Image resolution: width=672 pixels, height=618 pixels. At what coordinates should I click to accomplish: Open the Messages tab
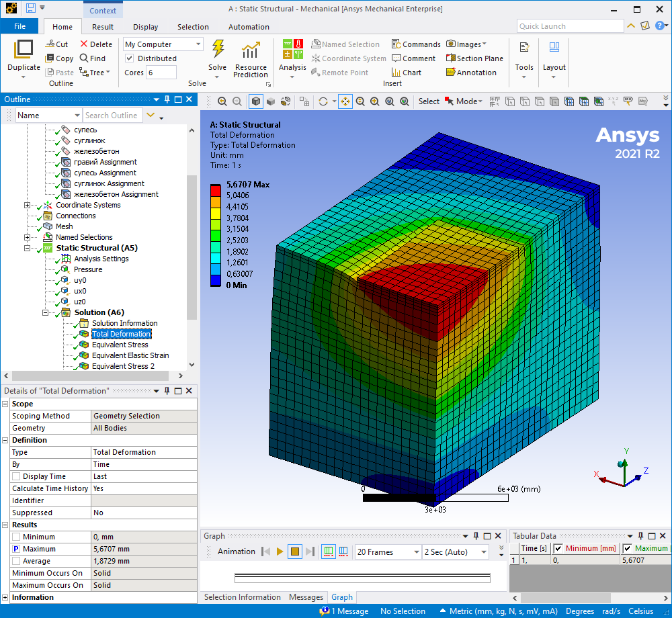(x=306, y=597)
